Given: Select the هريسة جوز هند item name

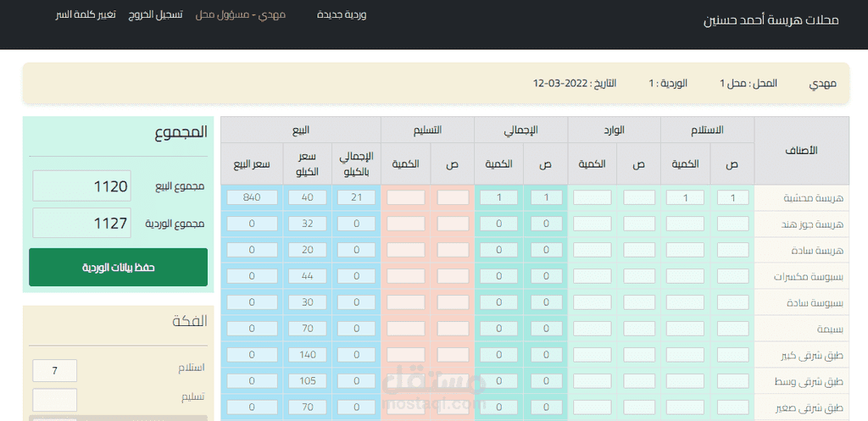Looking at the screenshot, I should [814, 224].
